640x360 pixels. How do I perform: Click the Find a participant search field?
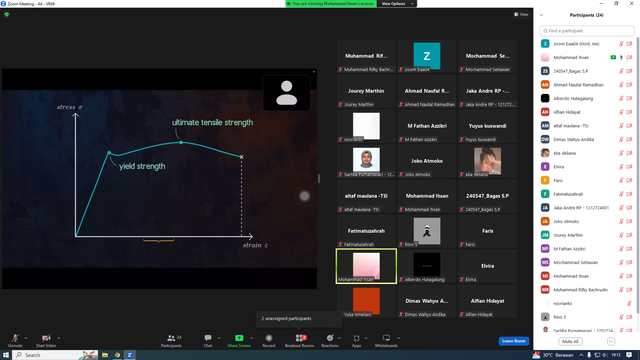pos(587,31)
